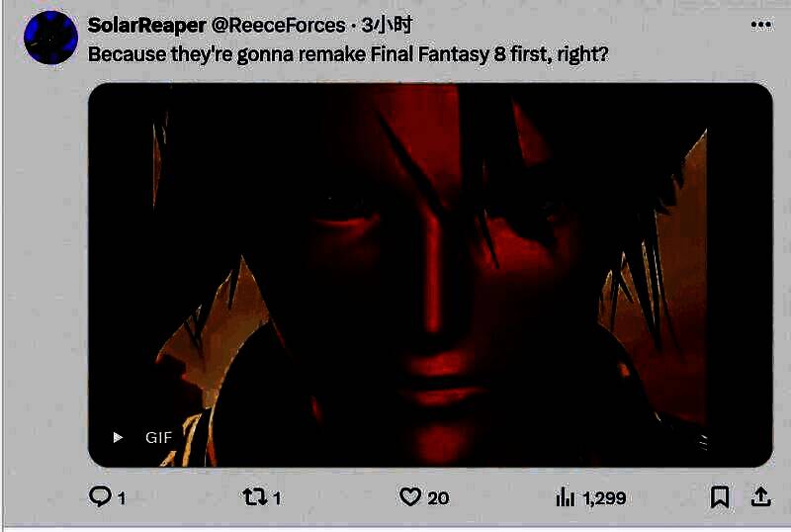Open the SolarReaper display name link
The width and height of the screenshot is (791, 532).
pyautogui.click(x=146, y=26)
